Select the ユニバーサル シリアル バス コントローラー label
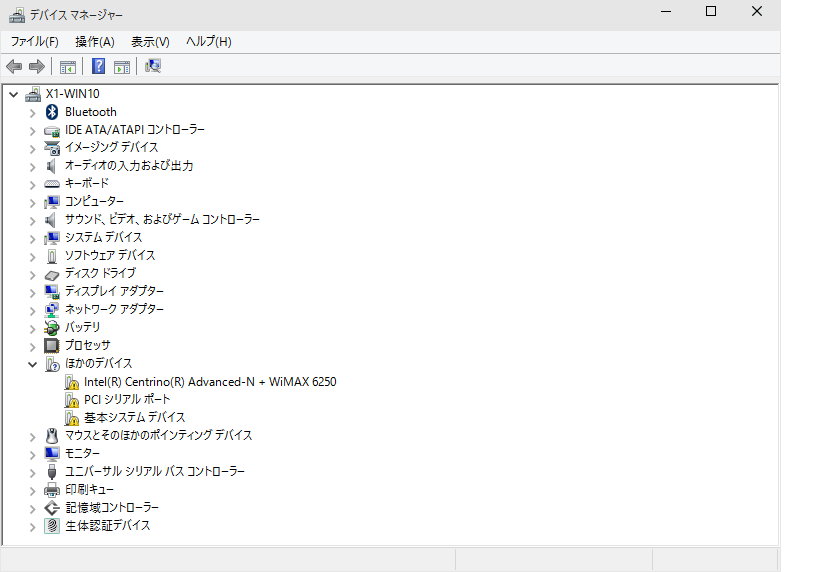The height and width of the screenshot is (572, 819). pyautogui.click(x=155, y=471)
